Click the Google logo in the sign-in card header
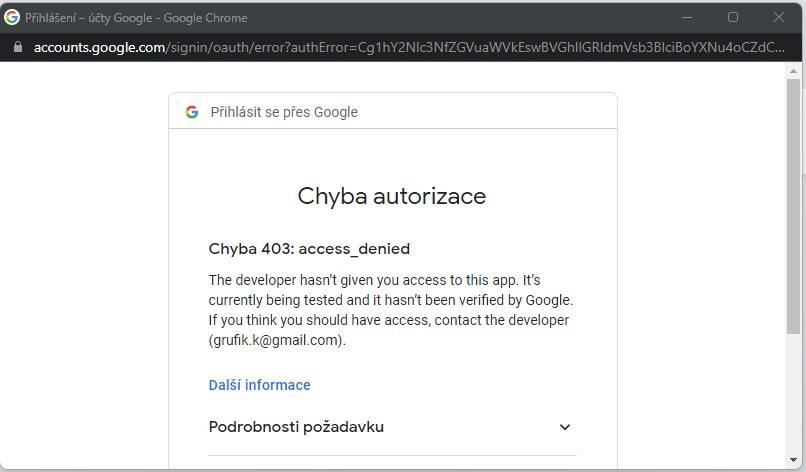Viewport: 806px width, 472px height. pyautogui.click(x=192, y=112)
